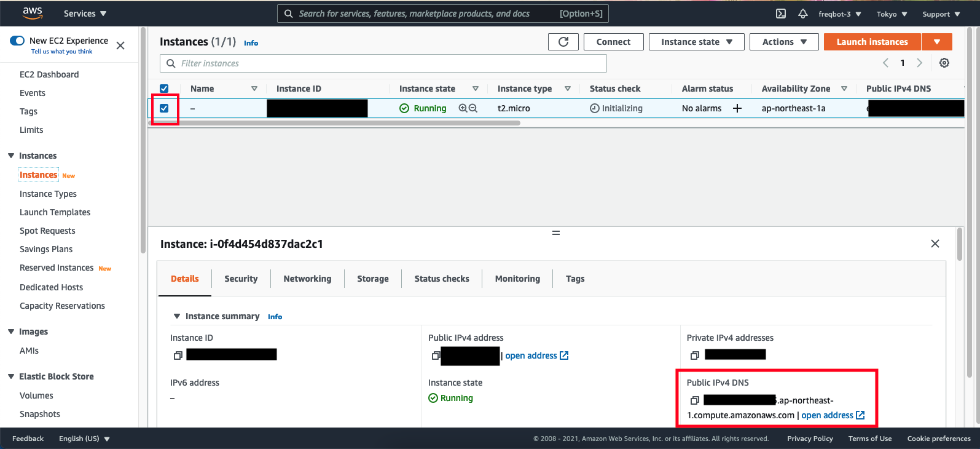Toggle the New EC2 Experience switch
980x449 pixels.
tap(17, 41)
